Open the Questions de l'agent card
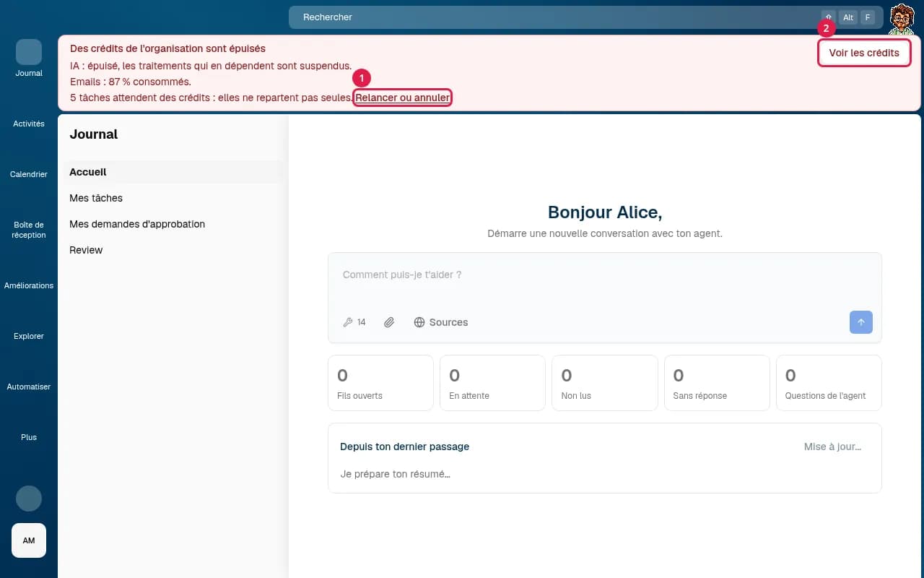Screen dimensions: 924x578 click(x=829, y=383)
